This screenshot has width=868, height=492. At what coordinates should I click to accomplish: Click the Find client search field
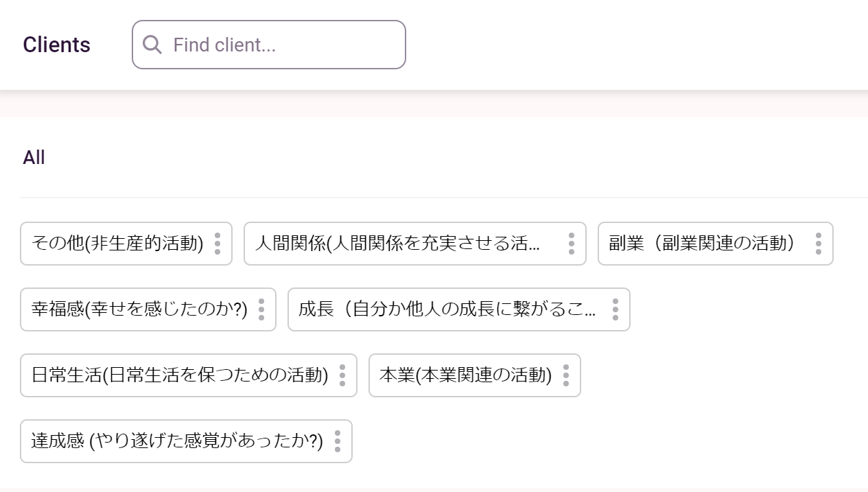[x=281, y=45]
